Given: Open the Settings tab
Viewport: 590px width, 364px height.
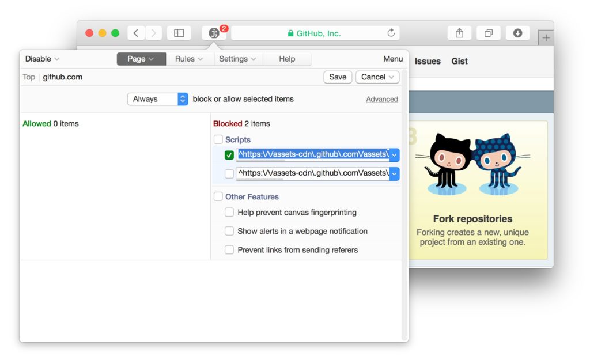Looking at the screenshot, I should click(x=238, y=59).
